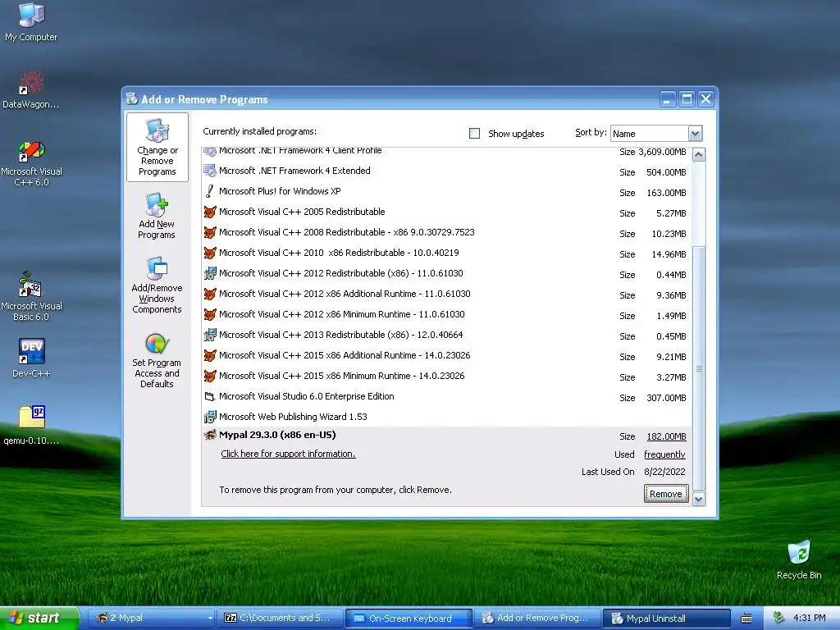840x630 pixels.
Task: Click the Visual C++ 2015 x86 Minimum Runtime icon
Action: click(x=209, y=376)
